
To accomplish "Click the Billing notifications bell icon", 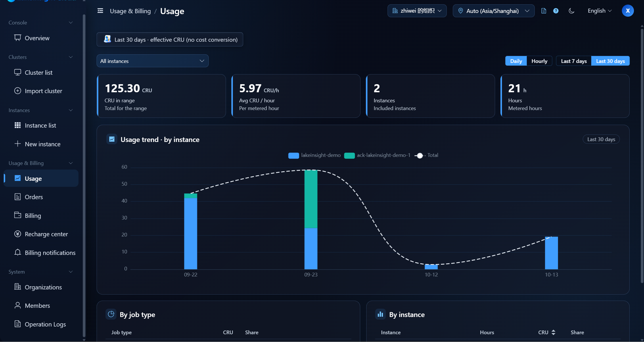I will coord(18,252).
